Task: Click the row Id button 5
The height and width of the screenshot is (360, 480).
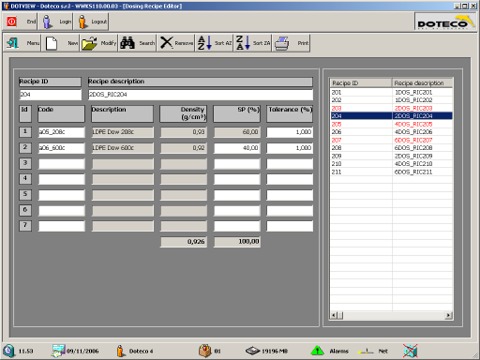Action: [x=25, y=195]
